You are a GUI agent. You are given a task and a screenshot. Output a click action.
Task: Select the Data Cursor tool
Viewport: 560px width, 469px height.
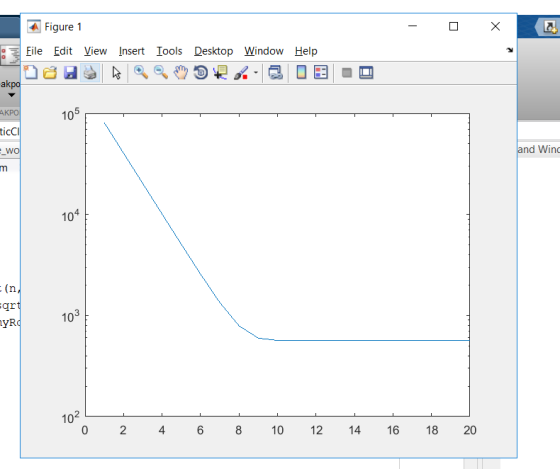click(220, 73)
